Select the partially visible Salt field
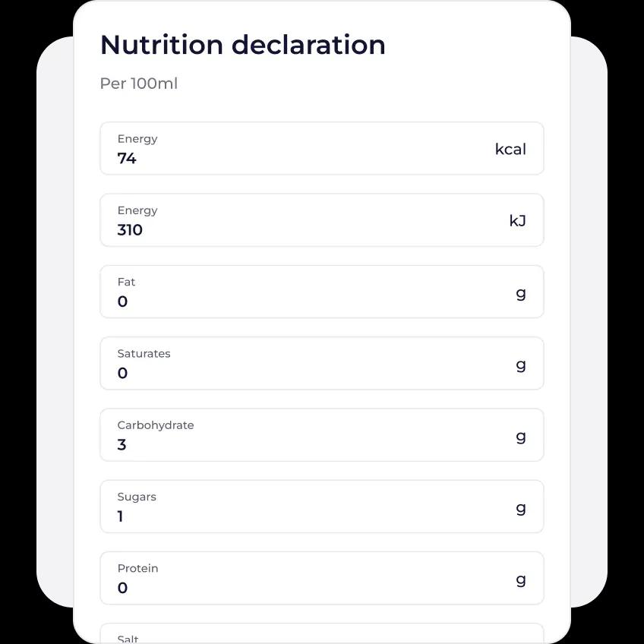This screenshot has height=644, width=644. coord(322,633)
